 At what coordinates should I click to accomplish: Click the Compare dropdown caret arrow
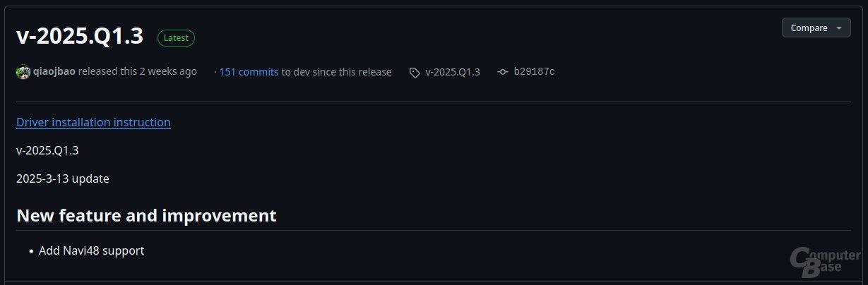tap(838, 28)
